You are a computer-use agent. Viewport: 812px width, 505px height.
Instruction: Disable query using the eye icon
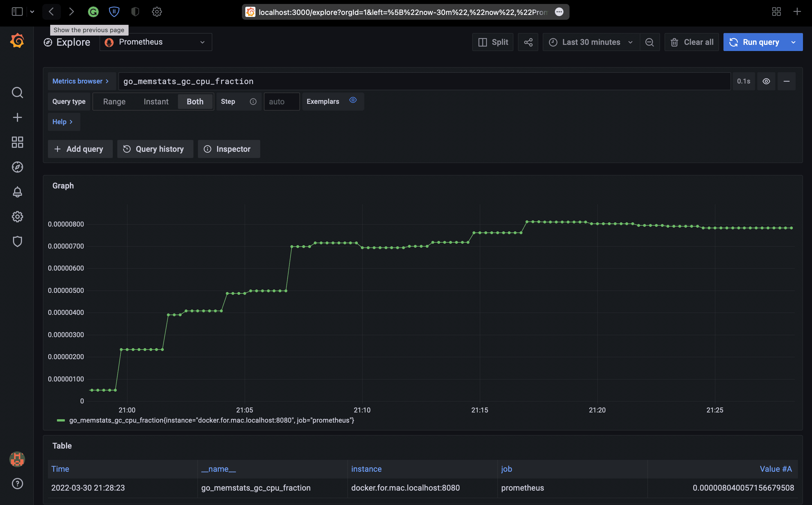[766, 81]
